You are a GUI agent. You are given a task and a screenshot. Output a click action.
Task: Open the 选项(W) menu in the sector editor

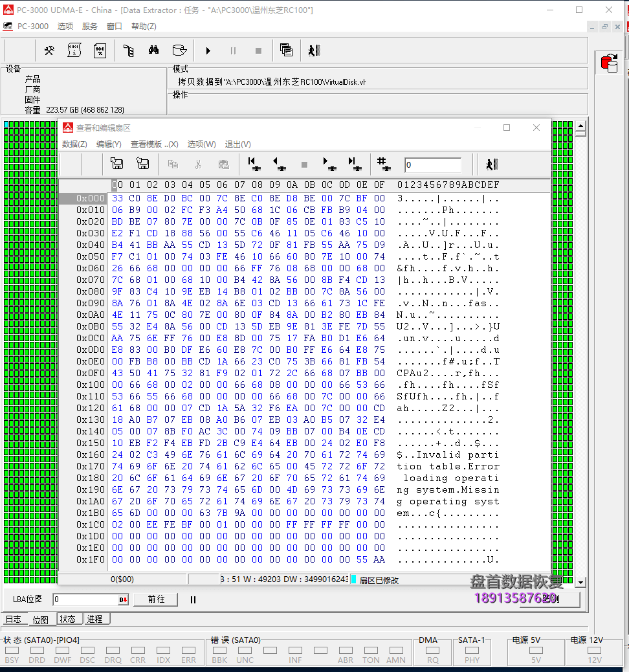201,144
